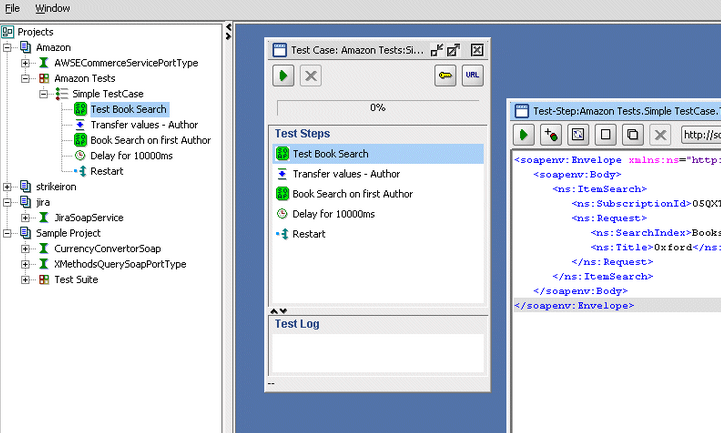Expand the AWSECommerceServicePortType interface

(x=25, y=63)
